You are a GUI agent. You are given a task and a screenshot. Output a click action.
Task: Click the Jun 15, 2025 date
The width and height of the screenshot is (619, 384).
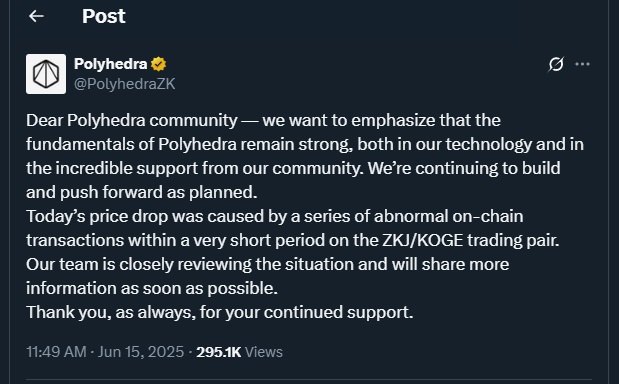pos(141,352)
